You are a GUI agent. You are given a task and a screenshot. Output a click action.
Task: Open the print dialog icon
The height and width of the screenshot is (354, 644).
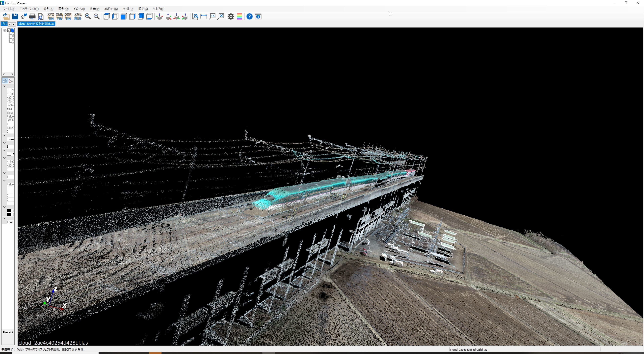[x=32, y=16]
